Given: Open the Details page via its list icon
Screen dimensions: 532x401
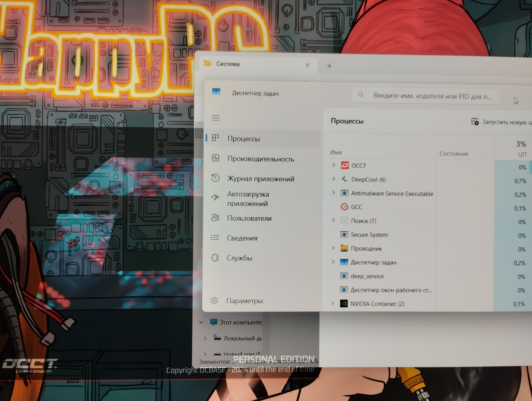Looking at the screenshot, I should point(215,238).
